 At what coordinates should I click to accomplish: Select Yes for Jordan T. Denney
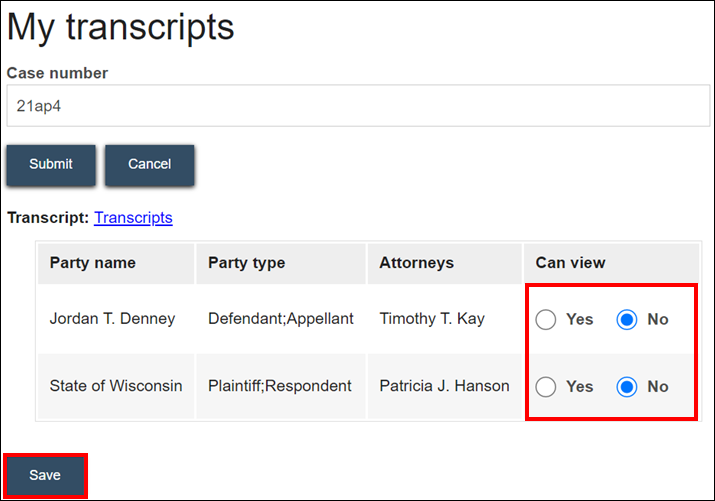546,320
